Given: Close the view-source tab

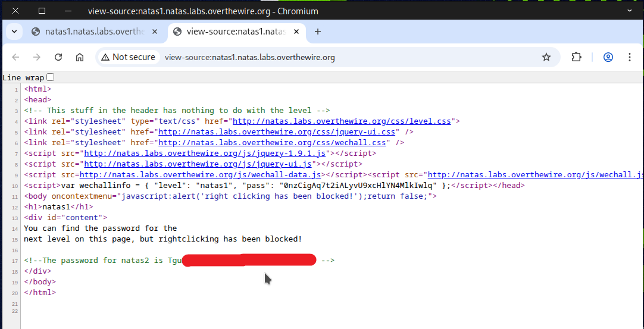Looking at the screenshot, I should click(296, 32).
